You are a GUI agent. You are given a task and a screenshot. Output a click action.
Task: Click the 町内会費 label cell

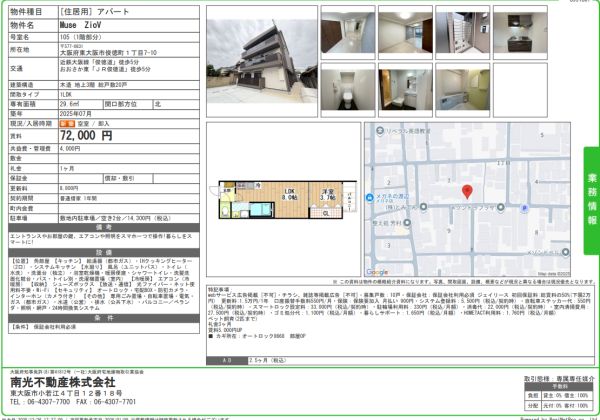pos(33,208)
